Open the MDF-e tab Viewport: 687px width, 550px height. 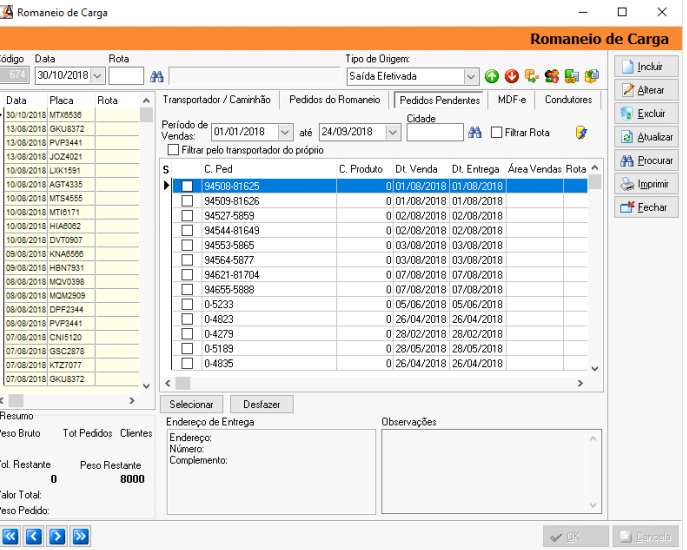pyautogui.click(x=512, y=99)
